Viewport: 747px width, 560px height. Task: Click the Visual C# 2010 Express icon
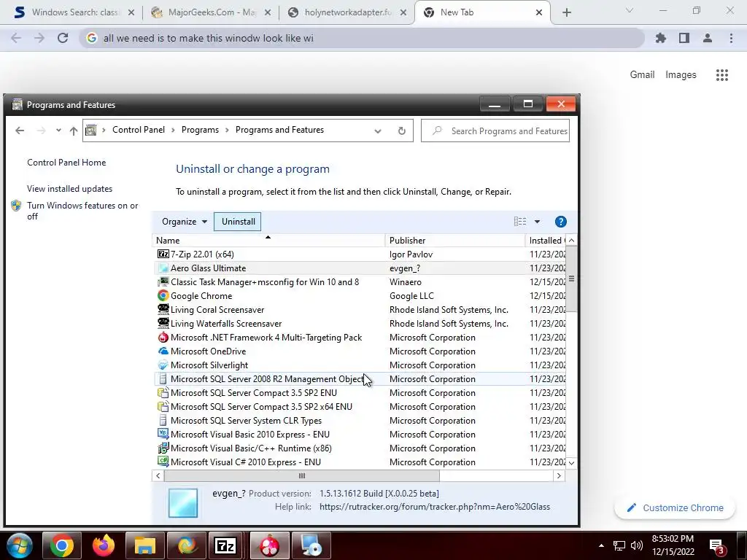click(x=163, y=462)
